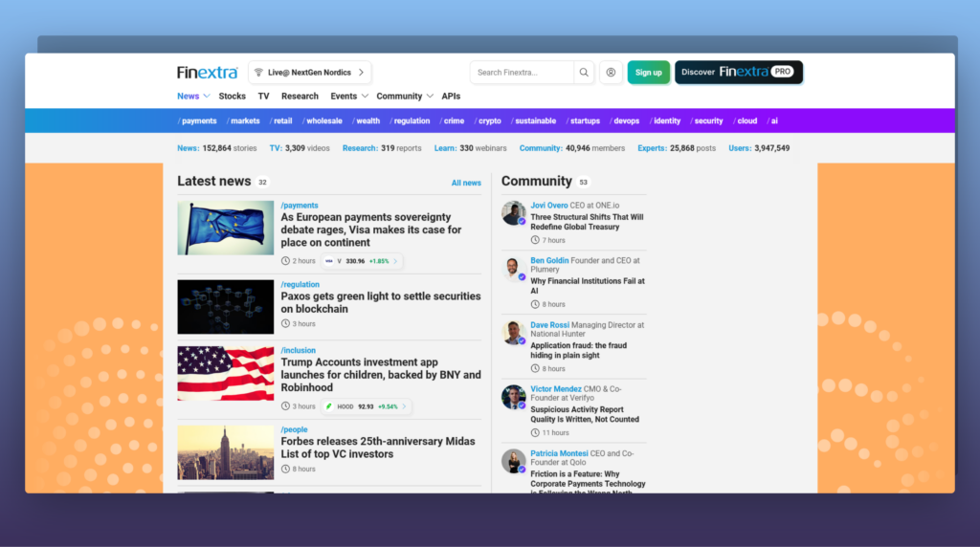Open the Learn 330 webinars stat link
The height and width of the screenshot is (547, 980).
pos(471,148)
